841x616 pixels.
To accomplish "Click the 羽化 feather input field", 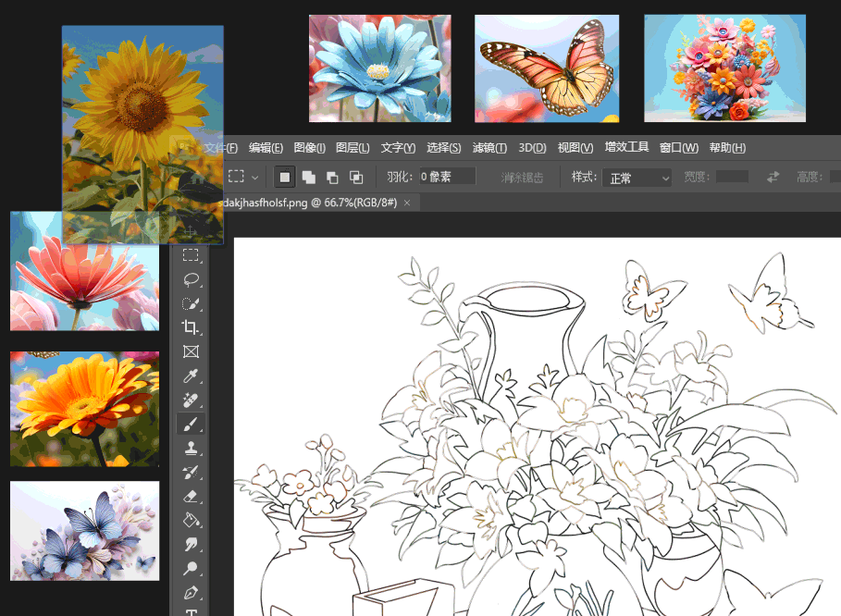I will pos(447,177).
